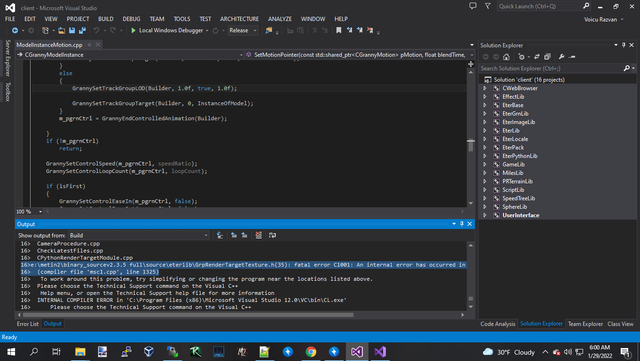Click the Solution Explorer Properties wrench icon
Viewport: 640px width, 361px height.
(x=562, y=57)
